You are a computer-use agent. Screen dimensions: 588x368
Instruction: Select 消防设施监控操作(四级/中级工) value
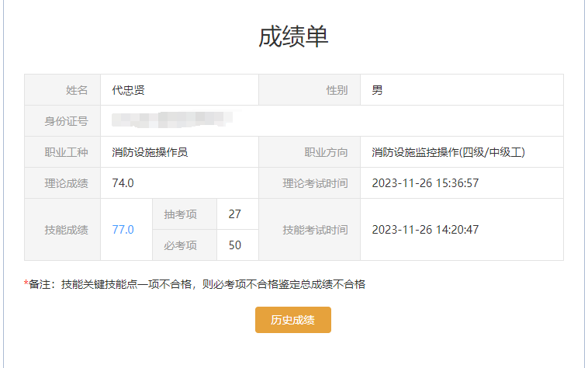tap(448, 152)
